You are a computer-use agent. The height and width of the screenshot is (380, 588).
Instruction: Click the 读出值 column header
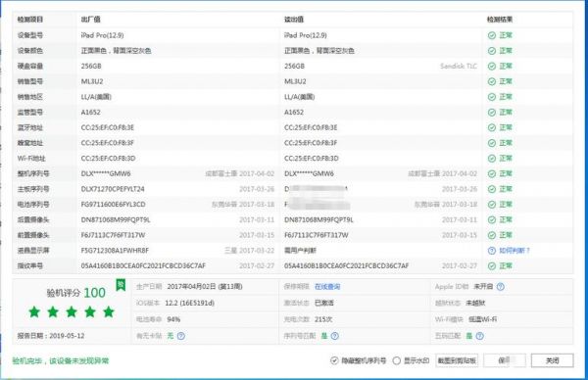point(294,20)
